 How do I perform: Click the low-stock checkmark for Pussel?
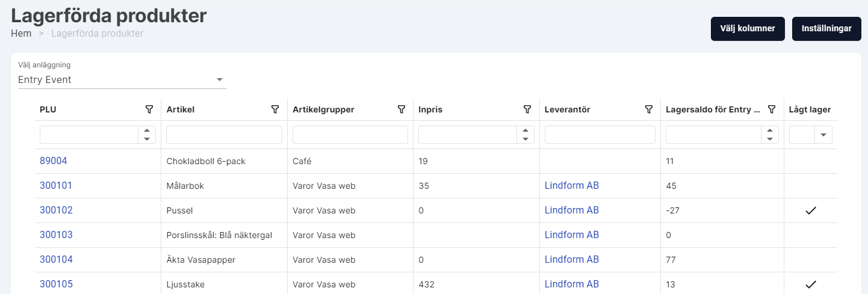[811, 210]
